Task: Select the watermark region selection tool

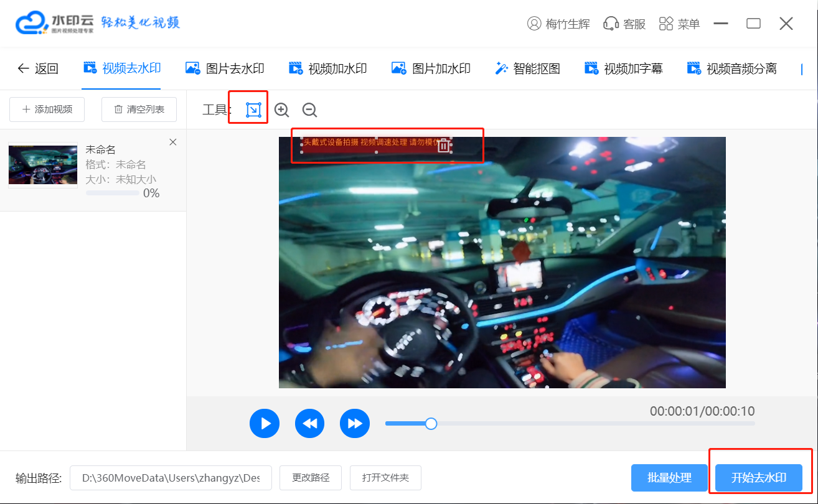Action: (x=253, y=110)
